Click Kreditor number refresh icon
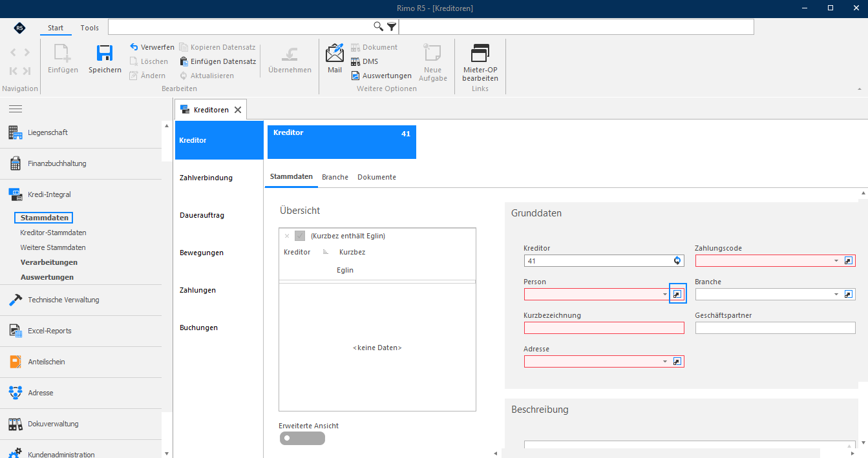Image resolution: width=868 pixels, height=458 pixels. click(677, 260)
